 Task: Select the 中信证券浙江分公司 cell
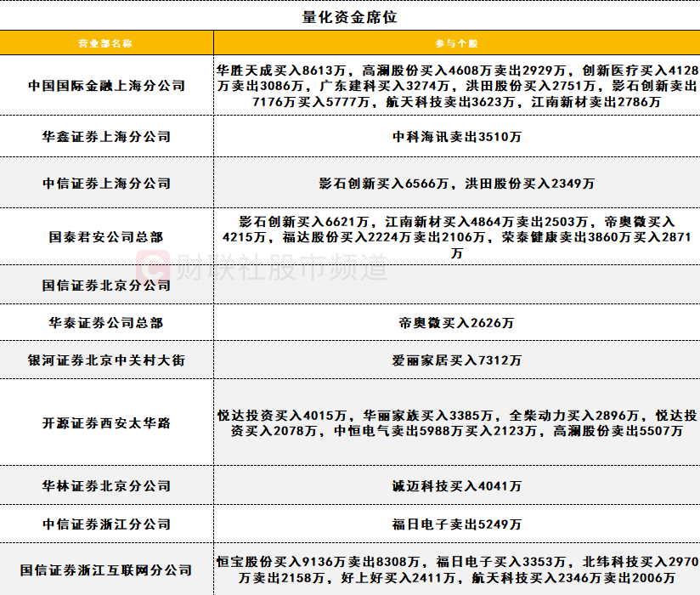tap(106, 524)
